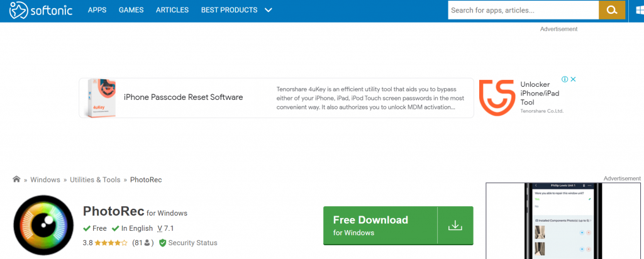Click the download arrow icon on green button
The image size is (644, 259).
pos(455,226)
